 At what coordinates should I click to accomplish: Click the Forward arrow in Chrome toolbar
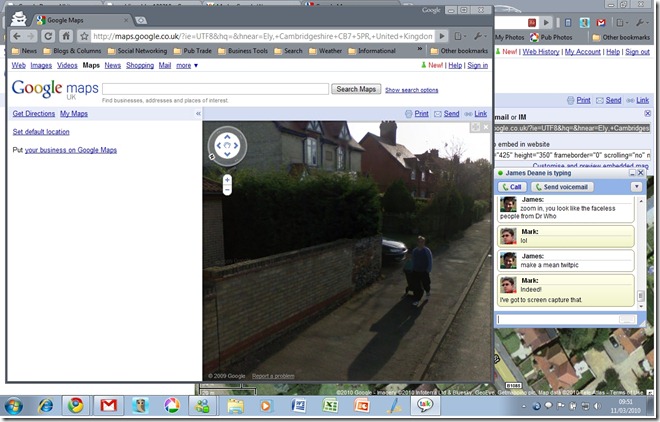point(32,36)
